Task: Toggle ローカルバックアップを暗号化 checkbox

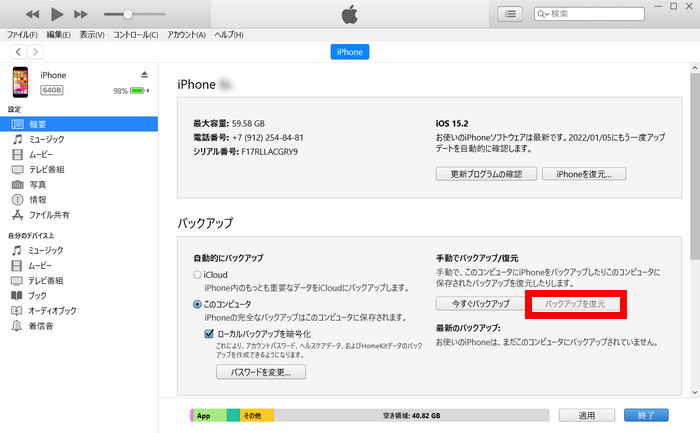Action: click(x=209, y=334)
